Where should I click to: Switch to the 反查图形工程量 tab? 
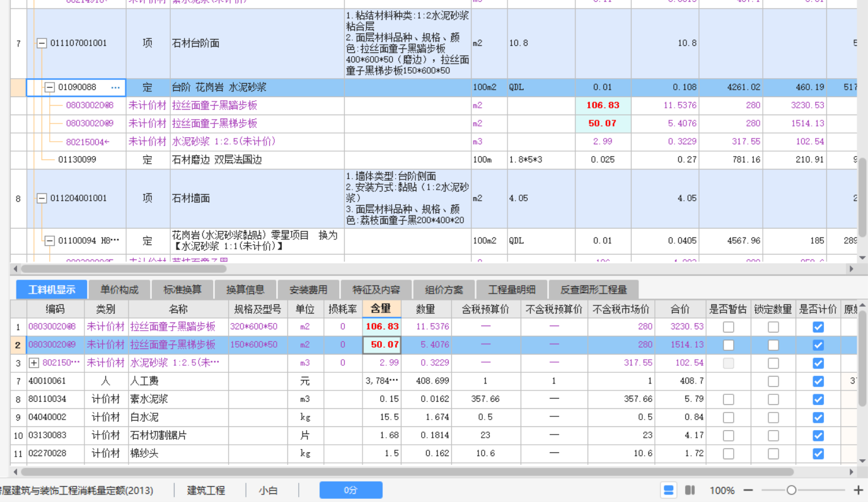[x=593, y=290]
